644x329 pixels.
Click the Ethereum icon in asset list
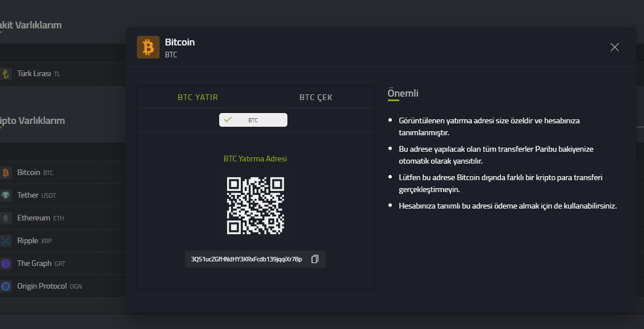pos(6,218)
